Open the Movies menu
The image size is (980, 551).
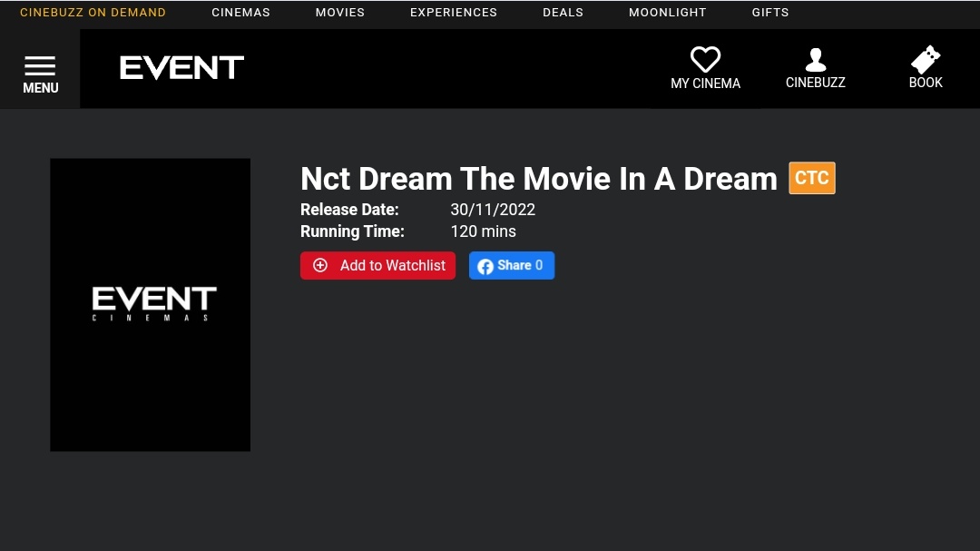point(340,13)
